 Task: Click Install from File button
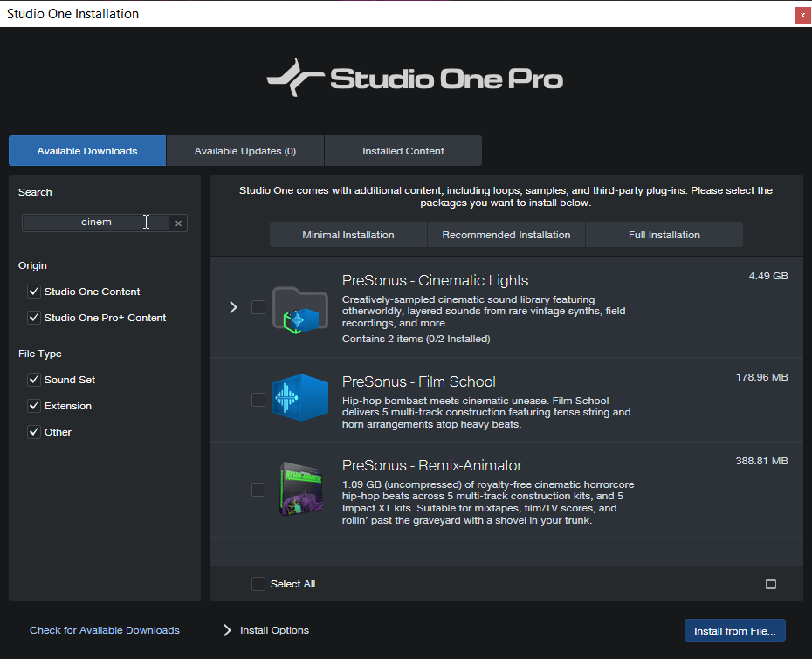click(735, 630)
